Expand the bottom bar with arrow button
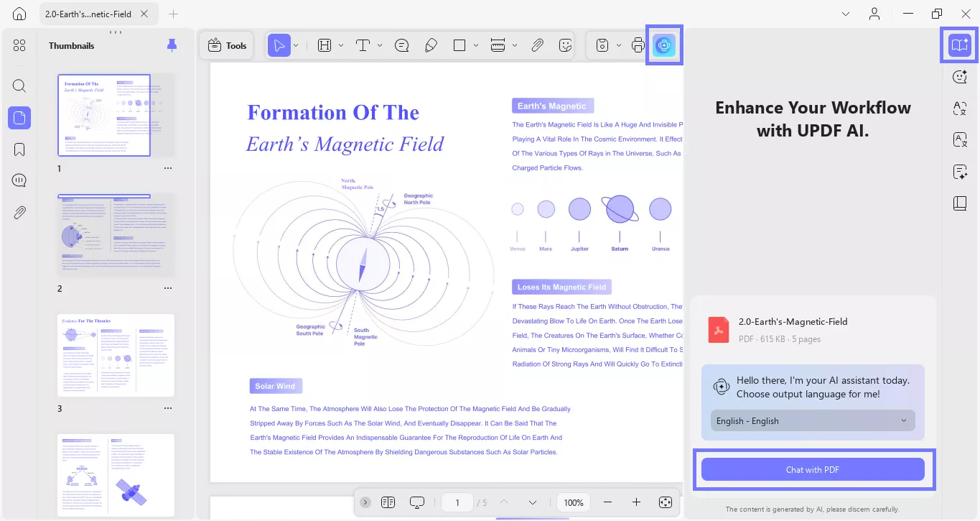This screenshot has width=980, height=521. pos(365,502)
